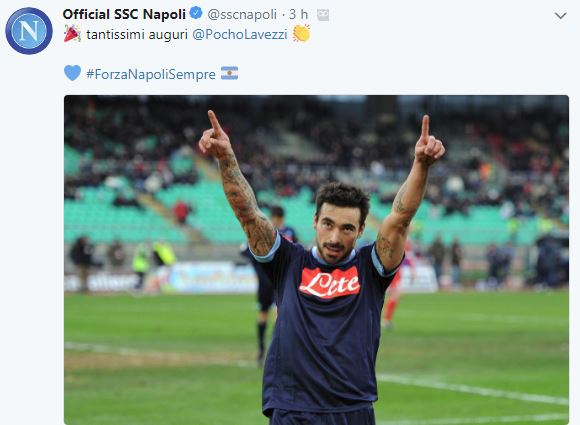Open the @PochoLavezzi mention
Screen dimensions: 580x425
240,34
